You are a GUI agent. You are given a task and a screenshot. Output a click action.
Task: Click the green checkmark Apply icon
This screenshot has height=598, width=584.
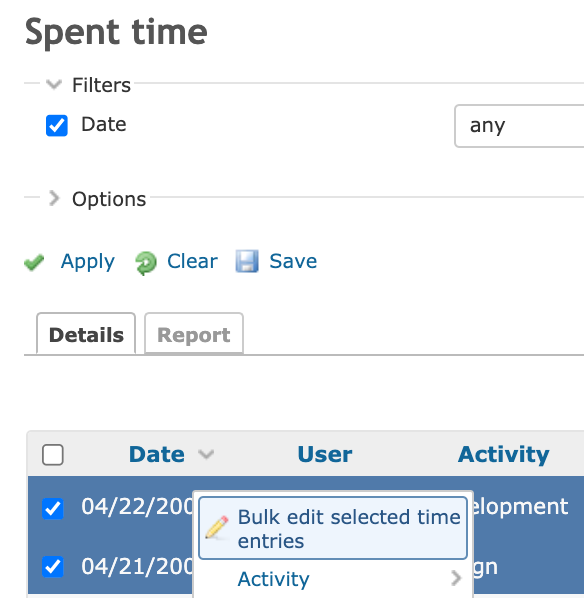tap(34, 262)
